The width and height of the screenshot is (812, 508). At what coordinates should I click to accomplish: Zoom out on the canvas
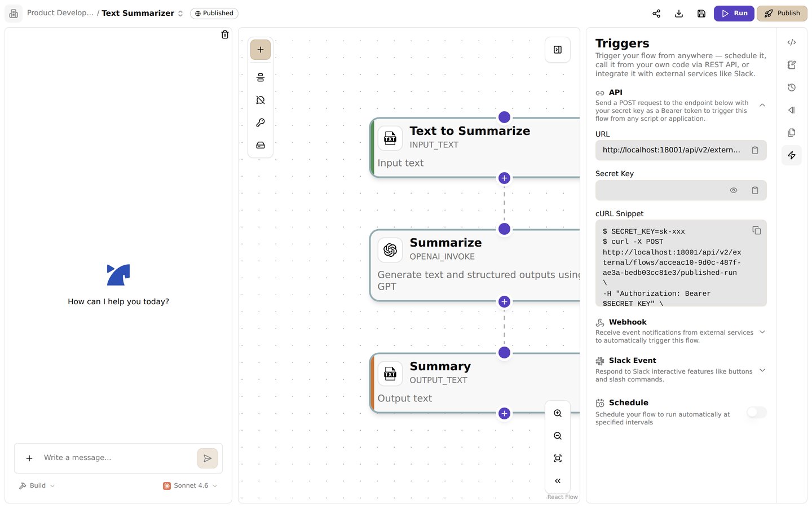(558, 436)
